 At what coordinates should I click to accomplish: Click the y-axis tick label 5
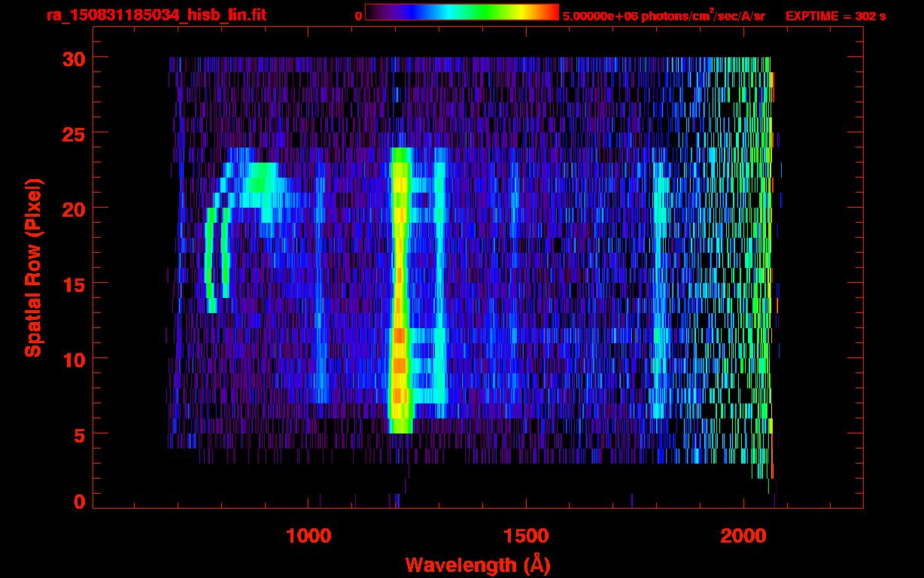point(78,434)
